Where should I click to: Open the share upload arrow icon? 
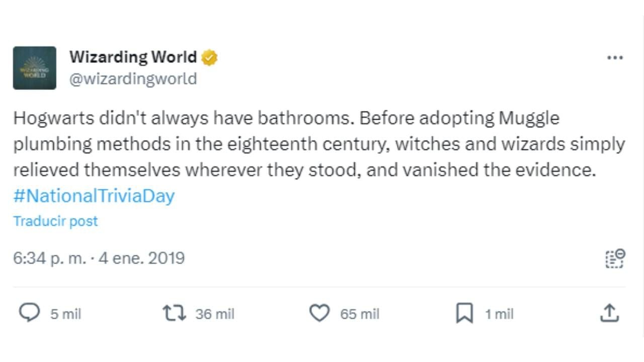609,313
